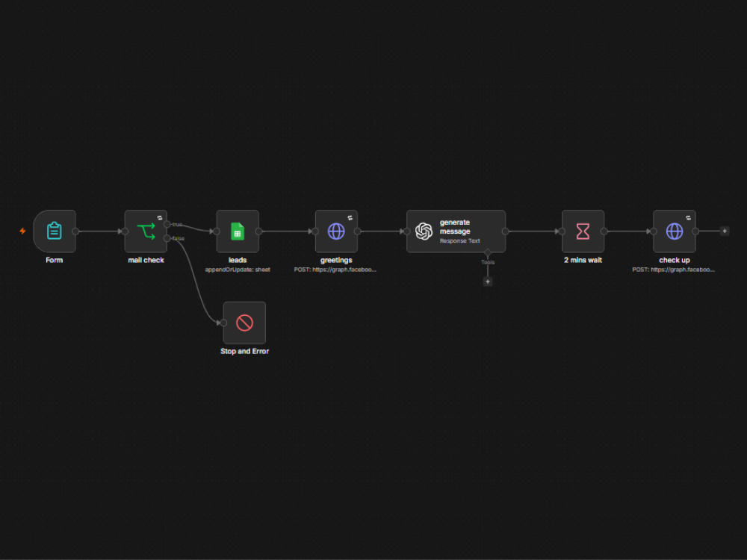This screenshot has height=560, width=747.
Task: Click the "appendOrUpdate: sheet" subtitle
Action: 238,270
